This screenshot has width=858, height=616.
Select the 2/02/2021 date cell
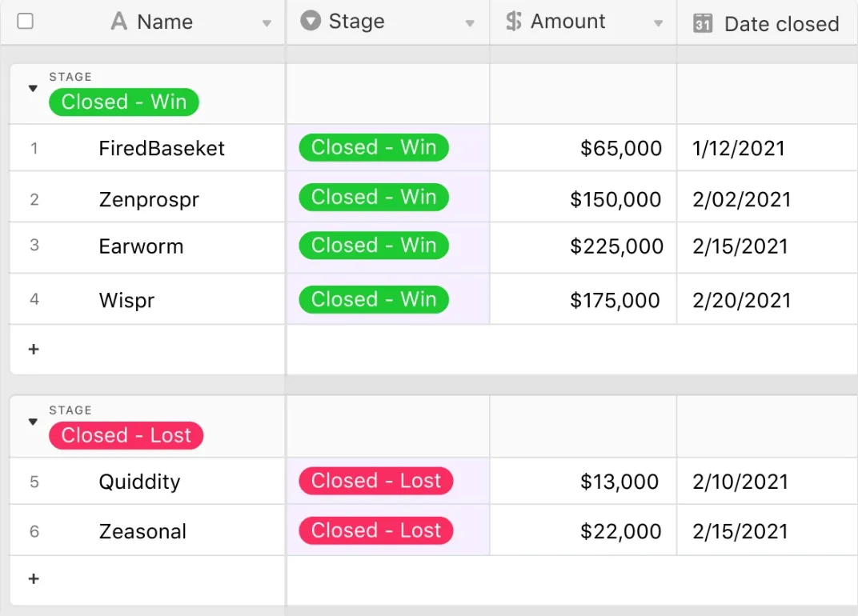[768, 197]
